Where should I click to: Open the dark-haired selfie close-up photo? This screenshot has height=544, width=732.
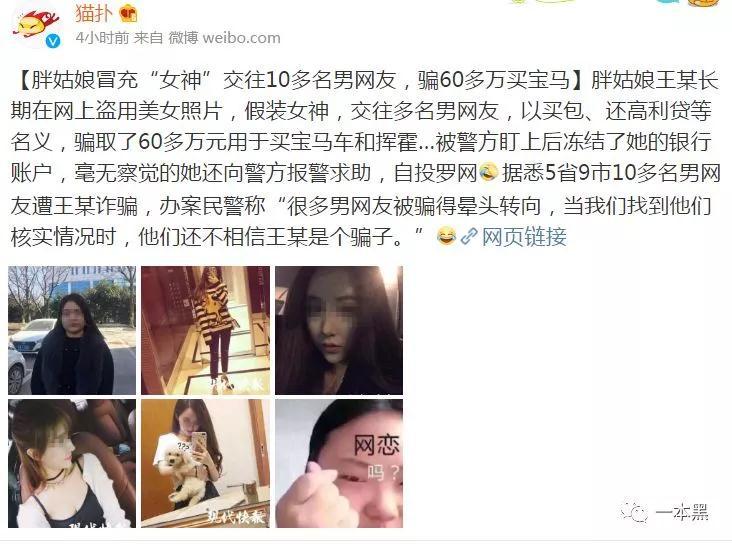339,331
